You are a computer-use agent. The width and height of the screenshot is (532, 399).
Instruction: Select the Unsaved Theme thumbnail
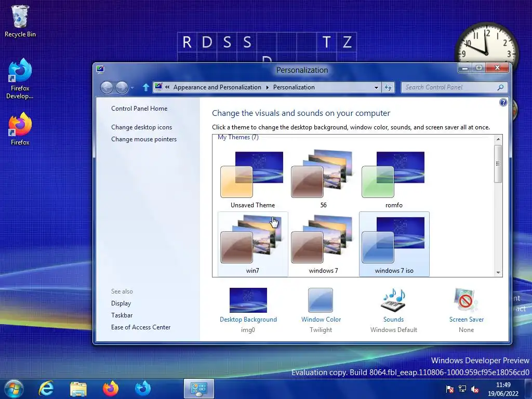tap(252, 179)
